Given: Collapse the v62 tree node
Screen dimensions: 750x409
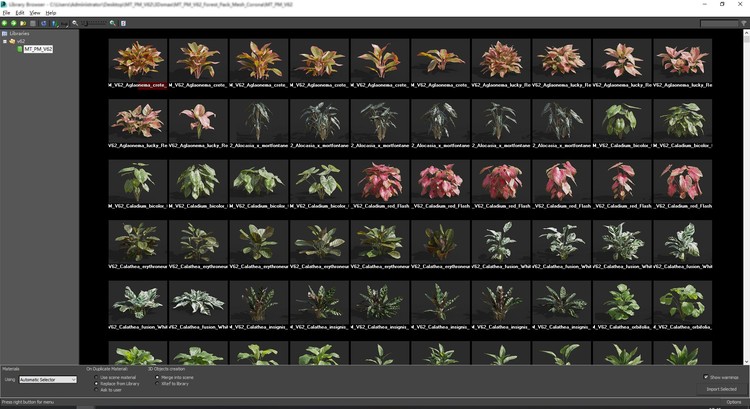Looking at the screenshot, I should tap(4, 41).
